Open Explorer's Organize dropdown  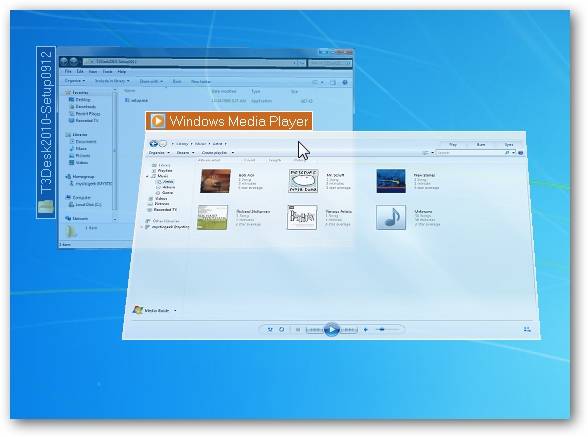coord(75,81)
